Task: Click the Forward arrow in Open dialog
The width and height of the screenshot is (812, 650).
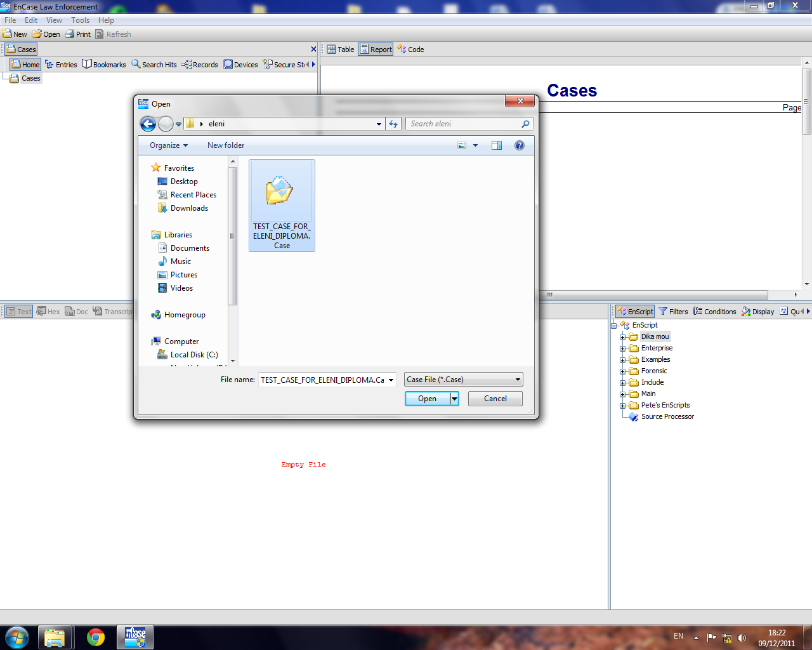Action: pos(166,124)
